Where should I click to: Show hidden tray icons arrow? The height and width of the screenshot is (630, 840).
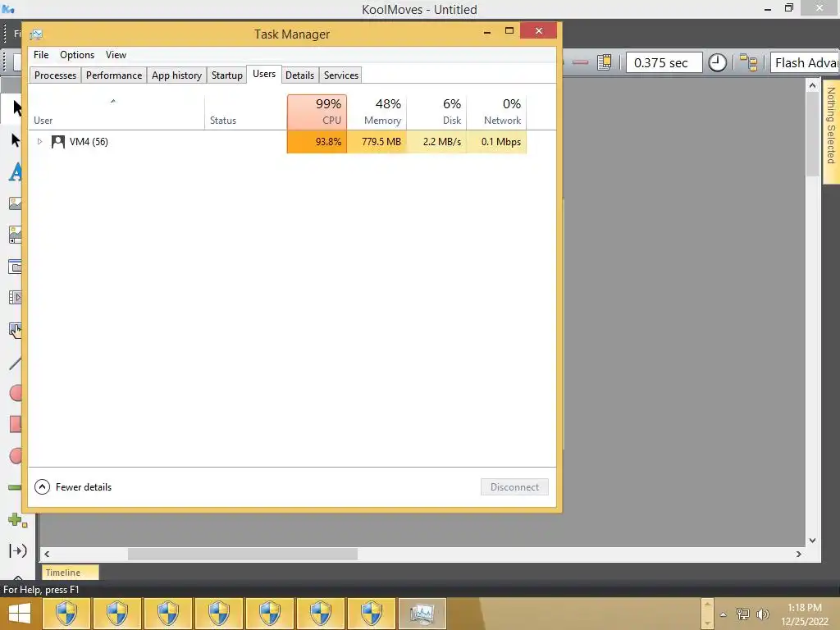(724, 614)
